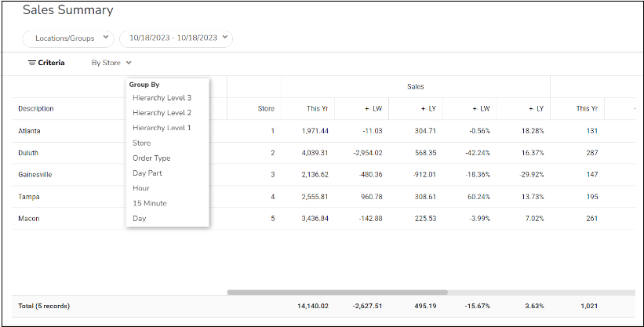Screen dimensions: 644x327
Task: Click the Gainesville row description
Action: [35, 175]
